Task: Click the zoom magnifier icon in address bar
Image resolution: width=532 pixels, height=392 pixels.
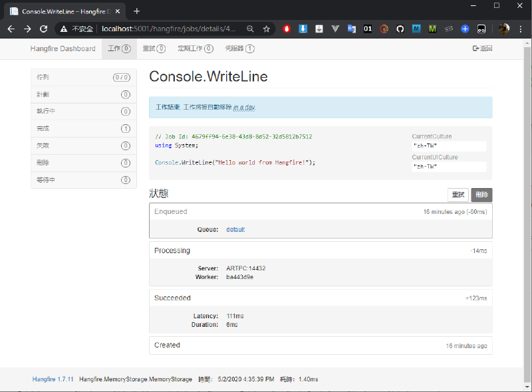Action: [x=250, y=29]
